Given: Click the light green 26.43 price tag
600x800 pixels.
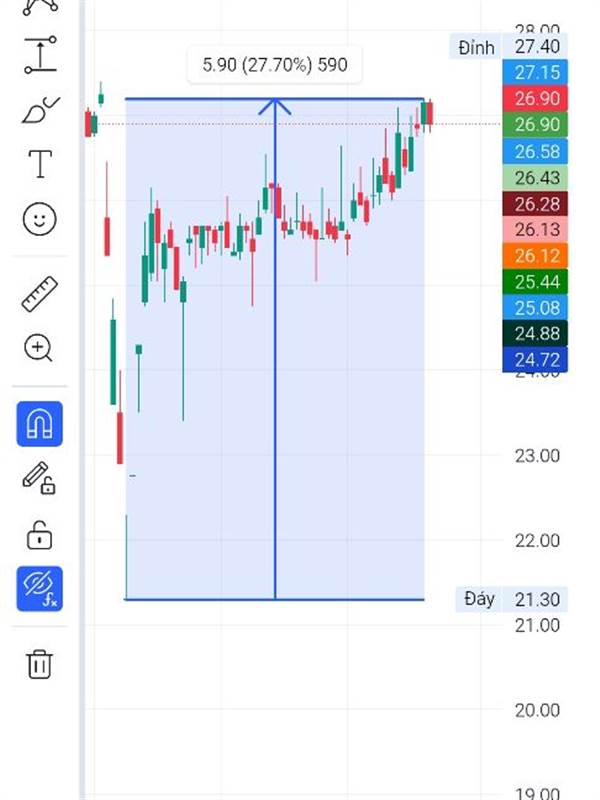Looking at the screenshot, I should (535, 178).
